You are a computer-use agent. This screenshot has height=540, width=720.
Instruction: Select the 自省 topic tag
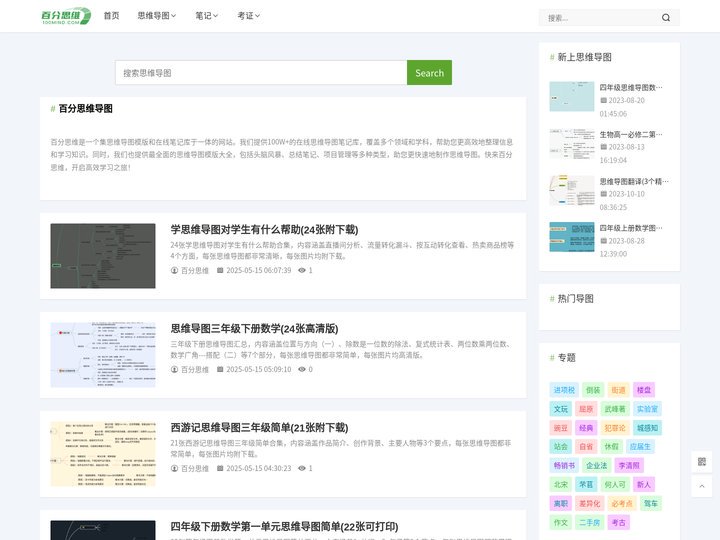click(x=586, y=446)
